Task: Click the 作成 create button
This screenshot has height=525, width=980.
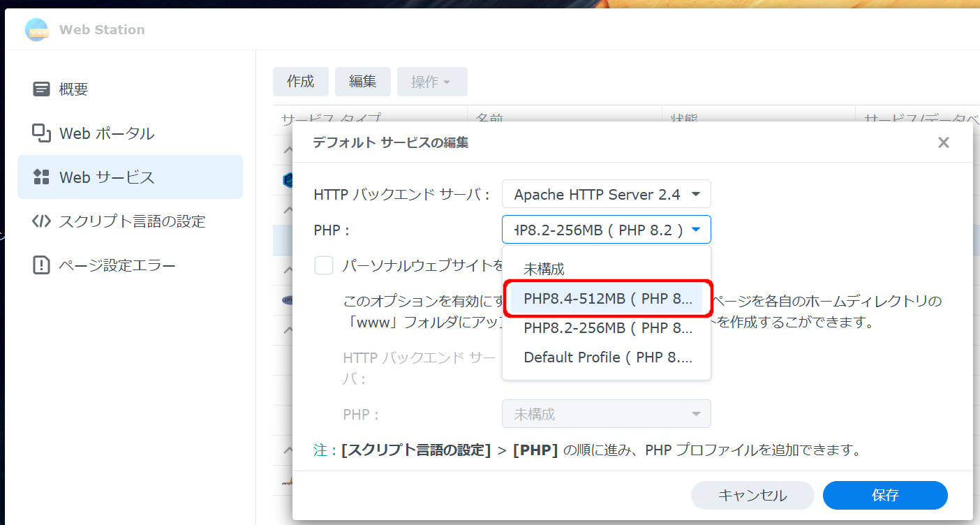Action: [300, 82]
